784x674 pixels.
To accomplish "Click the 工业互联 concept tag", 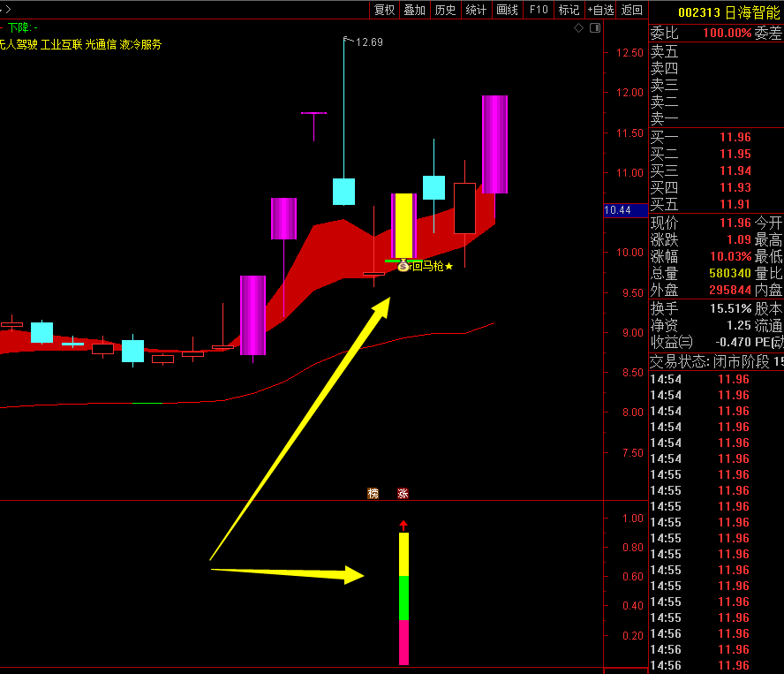I will (61, 44).
